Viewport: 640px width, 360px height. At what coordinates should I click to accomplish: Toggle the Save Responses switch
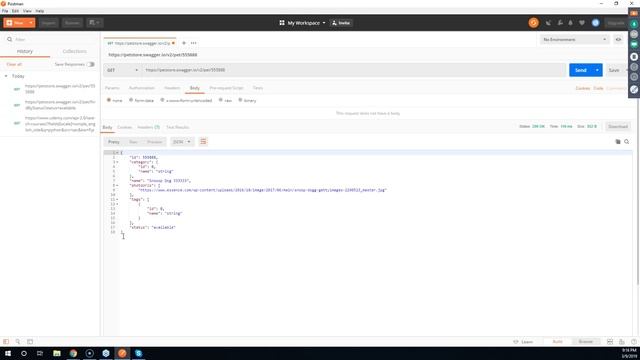coord(91,64)
